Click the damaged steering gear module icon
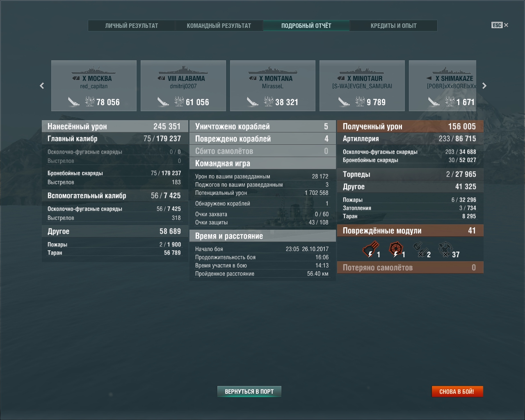 tap(395, 249)
